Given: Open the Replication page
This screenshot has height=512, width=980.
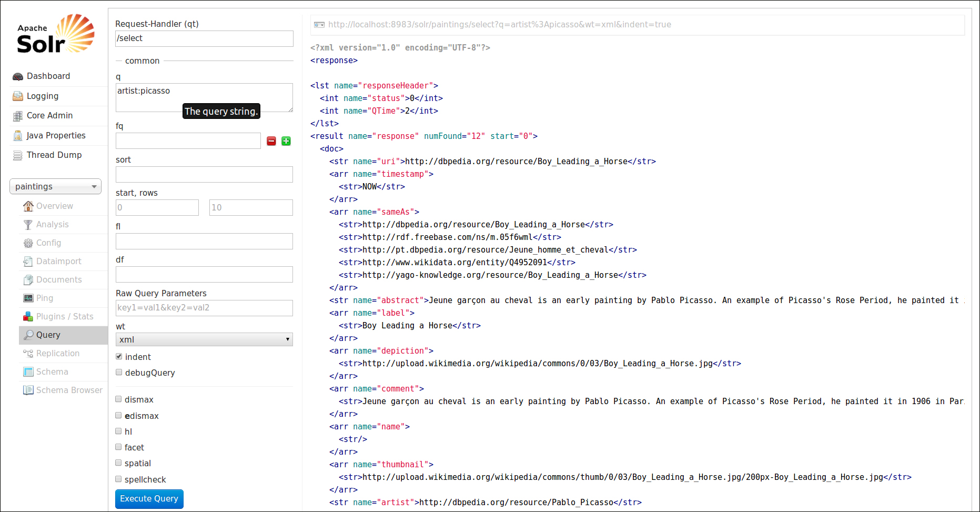Looking at the screenshot, I should tap(58, 354).
